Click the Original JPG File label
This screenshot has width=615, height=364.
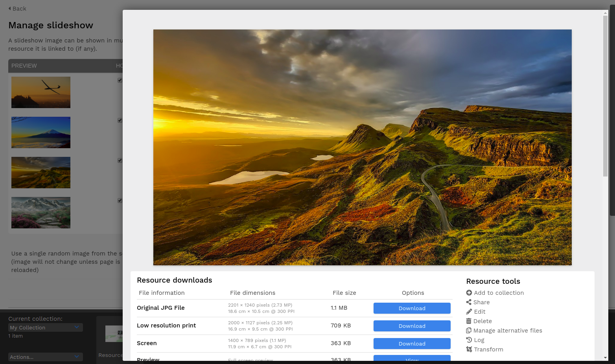160,308
